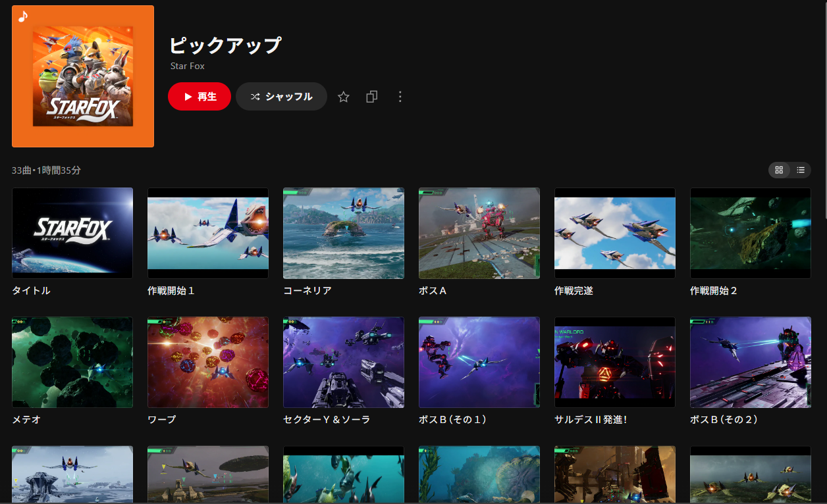Click the 作戦完遂 track title text
This screenshot has height=504, width=827.
pyautogui.click(x=574, y=290)
